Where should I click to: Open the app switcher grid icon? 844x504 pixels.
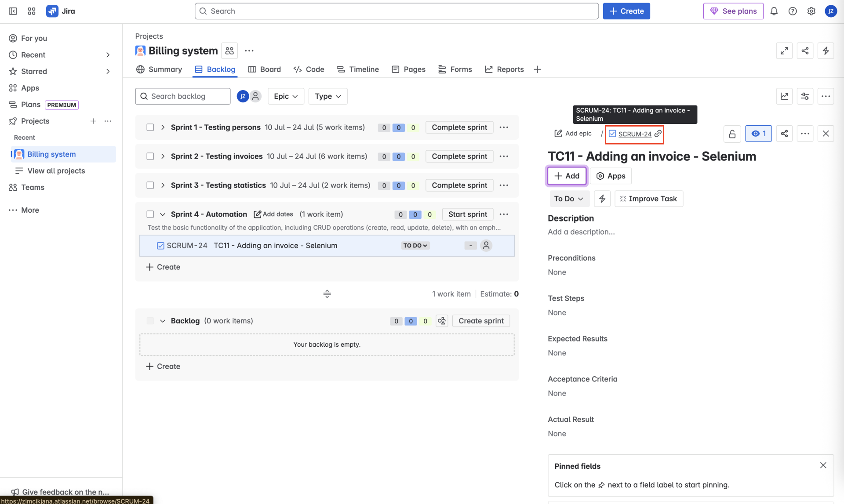[32, 11]
